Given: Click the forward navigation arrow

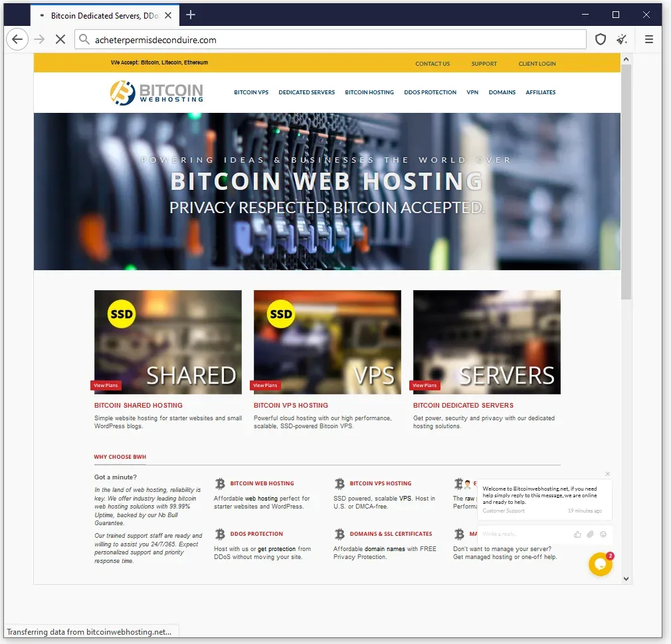Looking at the screenshot, I should point(39,40).
